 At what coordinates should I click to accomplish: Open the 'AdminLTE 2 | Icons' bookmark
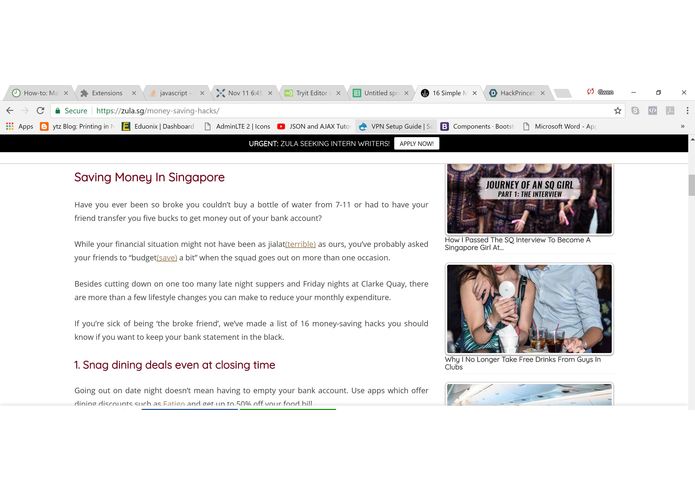(237, 126)
